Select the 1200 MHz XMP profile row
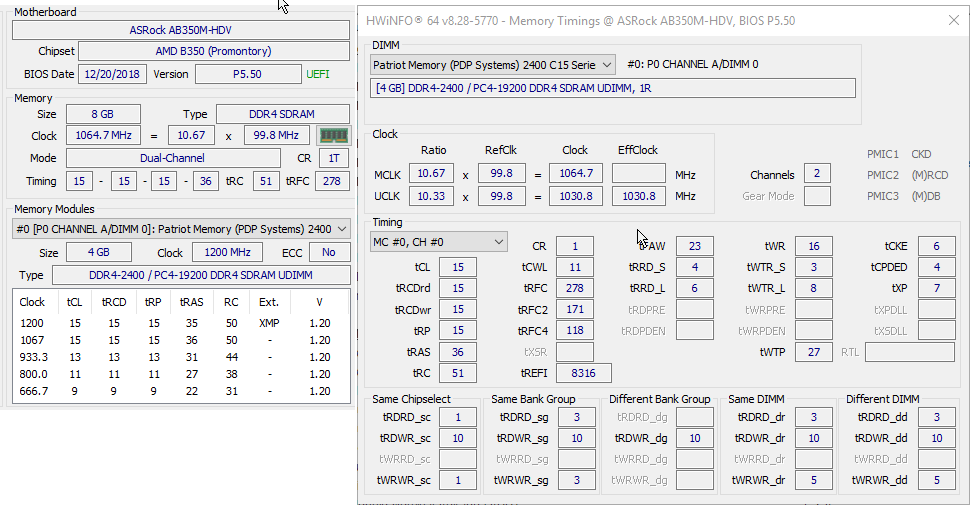This screenshot has width=975, height=513. pos(180,324)
